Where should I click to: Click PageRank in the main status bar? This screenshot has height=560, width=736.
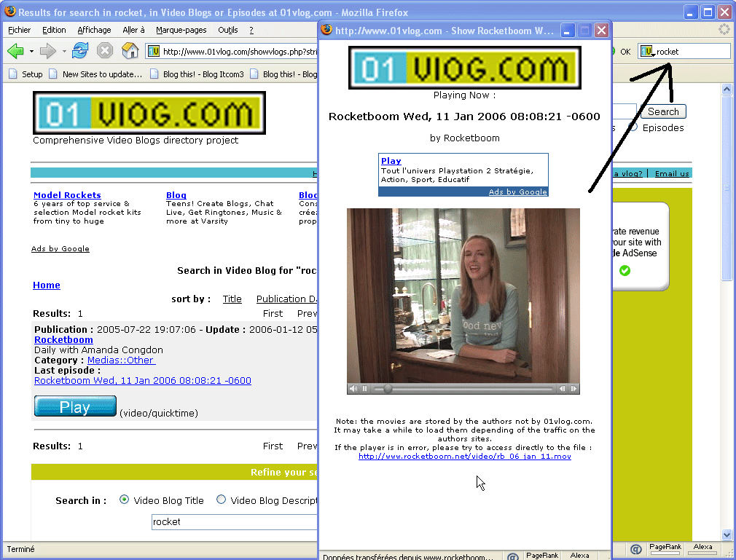pos(665,548)
